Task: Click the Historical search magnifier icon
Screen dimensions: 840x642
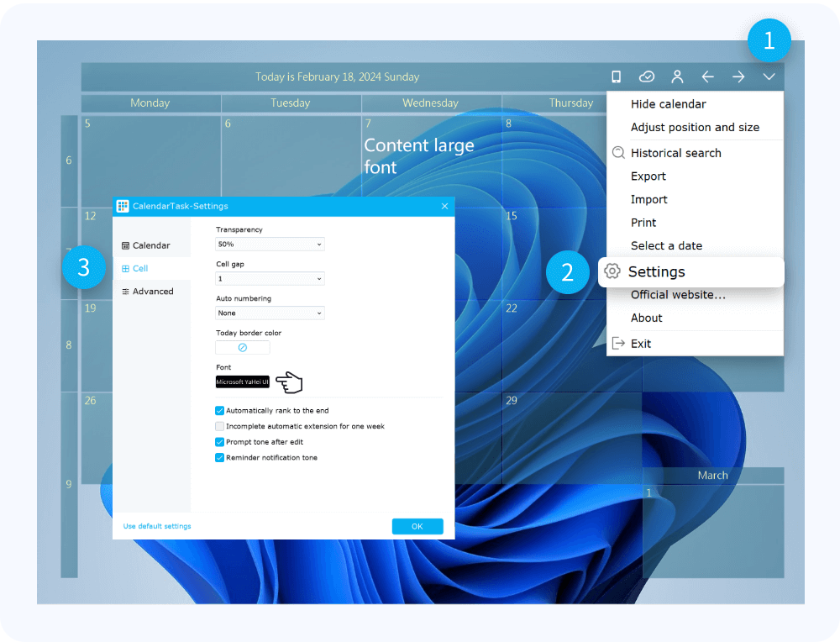Action: coord(618,153)
